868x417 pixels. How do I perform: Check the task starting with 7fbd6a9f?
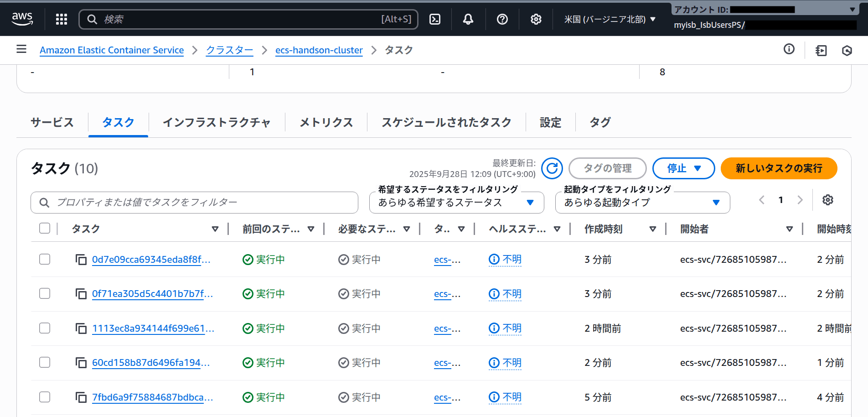pos(44,397)
